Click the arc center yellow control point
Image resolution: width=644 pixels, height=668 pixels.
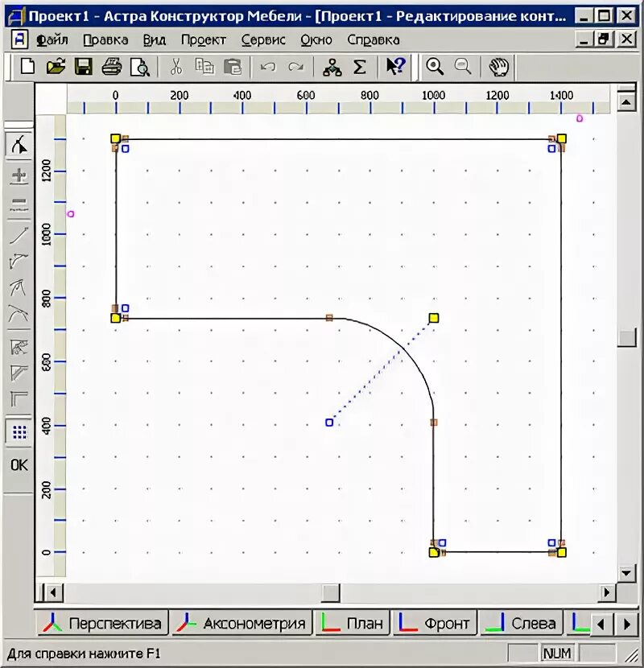[x=433, y=318]
